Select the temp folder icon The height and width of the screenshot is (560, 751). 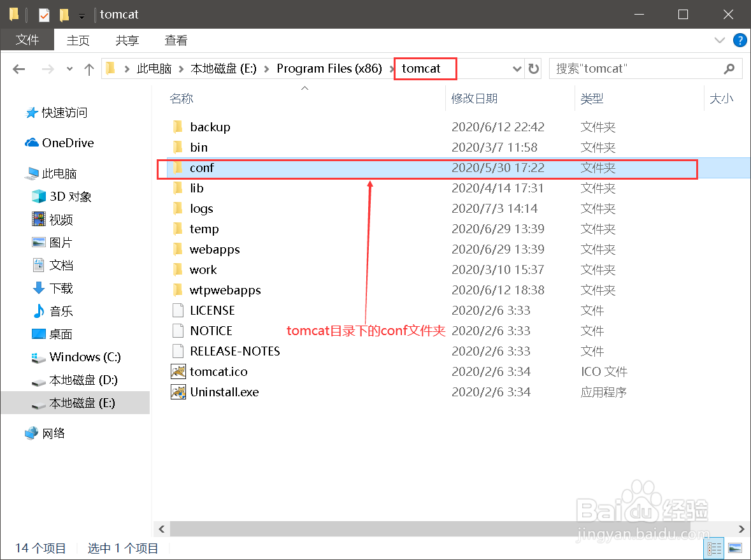click(x=178, y=229)
